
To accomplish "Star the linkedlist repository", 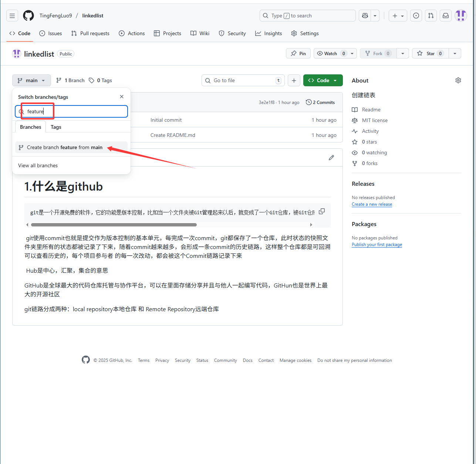I will (x=430, y=54).
